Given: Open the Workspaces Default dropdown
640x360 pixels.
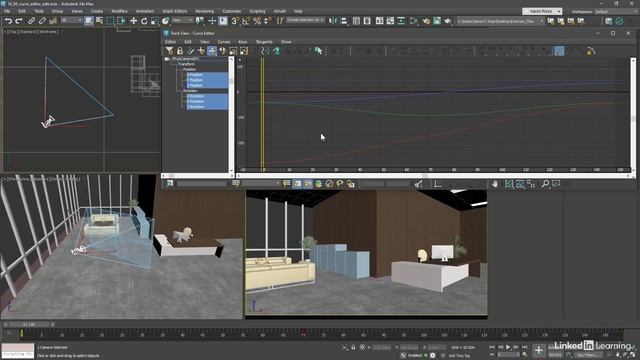Looking at the screenshot, I should (x=615, y=11).
